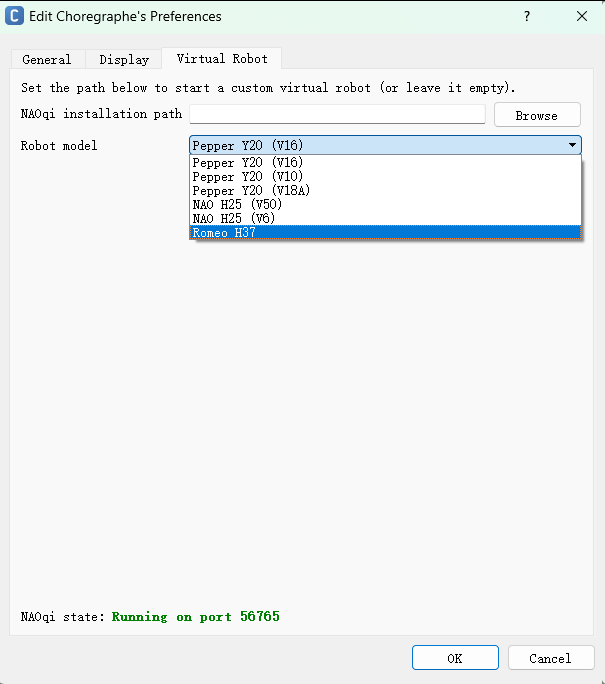Click the NAOqi state running port text
The image size is (605, 684).
coord(195,616)
